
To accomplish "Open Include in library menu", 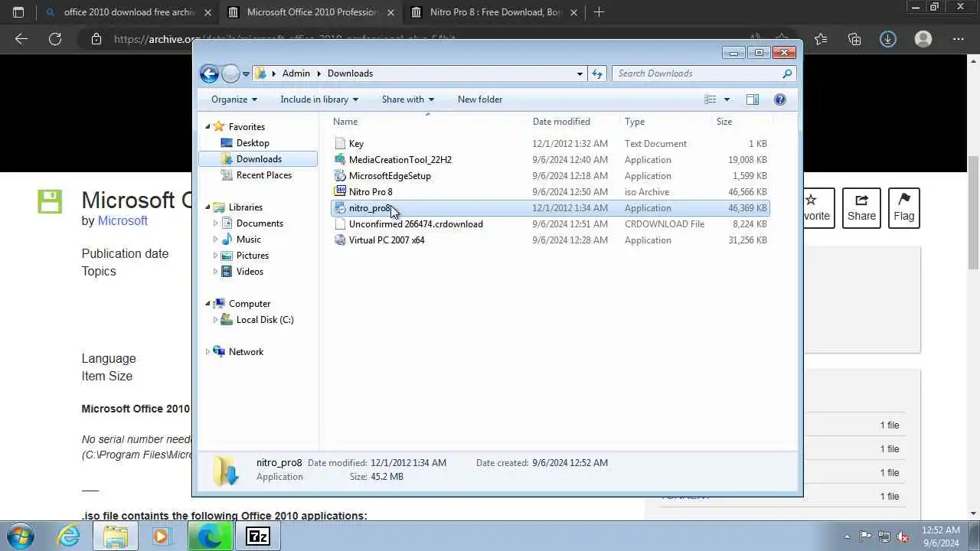I will (x=319, y=99).
